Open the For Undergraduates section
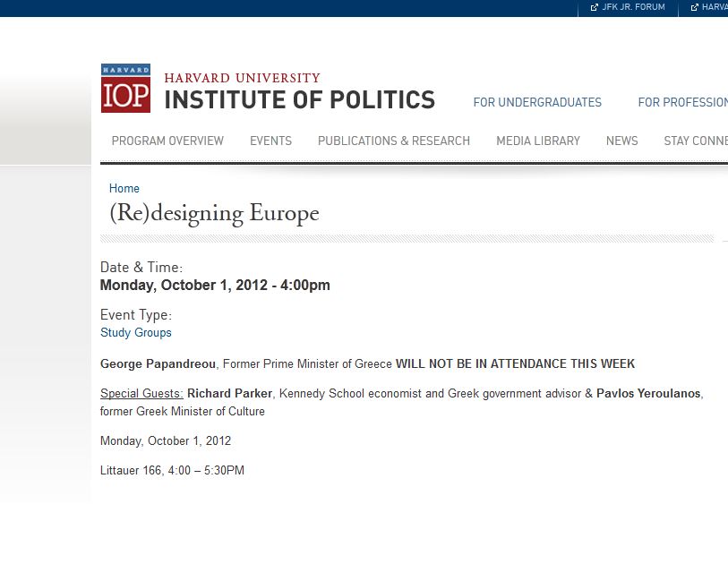728x581 pixels. pyautogui.click(x=537, y=102)
